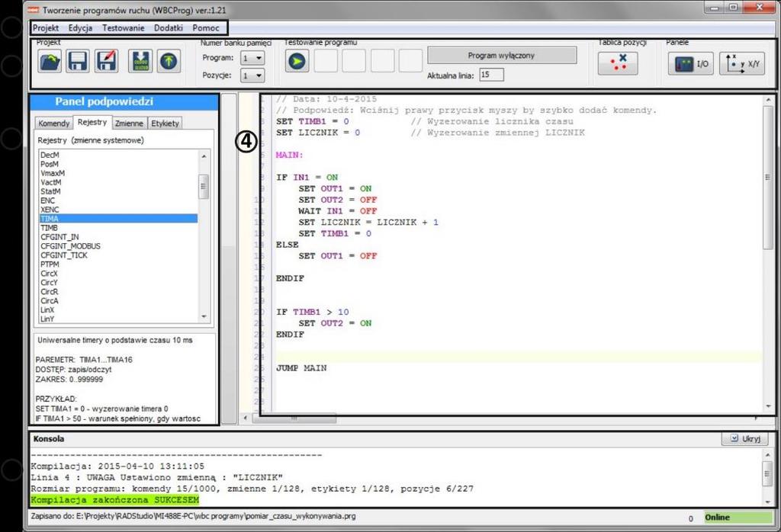
Task: Switch to the Rejestry tab
Action: pos(92,122)
